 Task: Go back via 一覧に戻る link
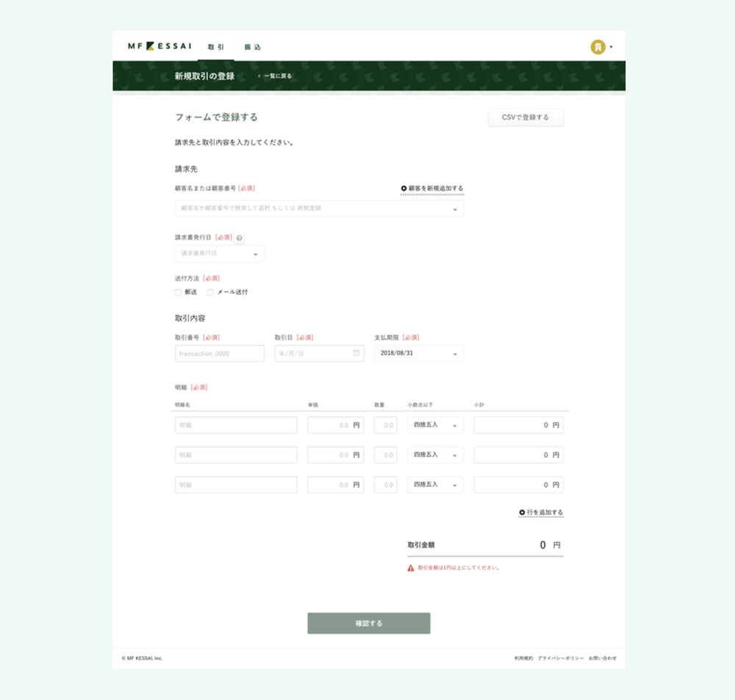(275, 76)
